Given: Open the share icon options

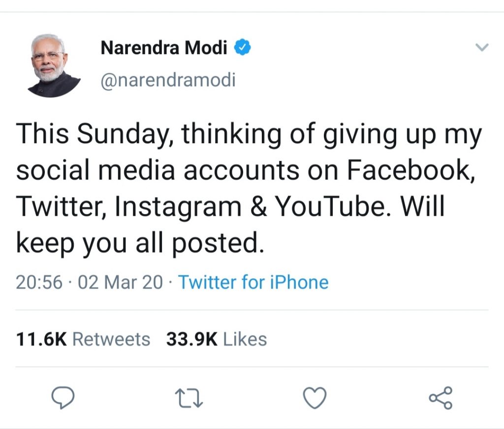Looking at the screenshot, I should 441,398.
